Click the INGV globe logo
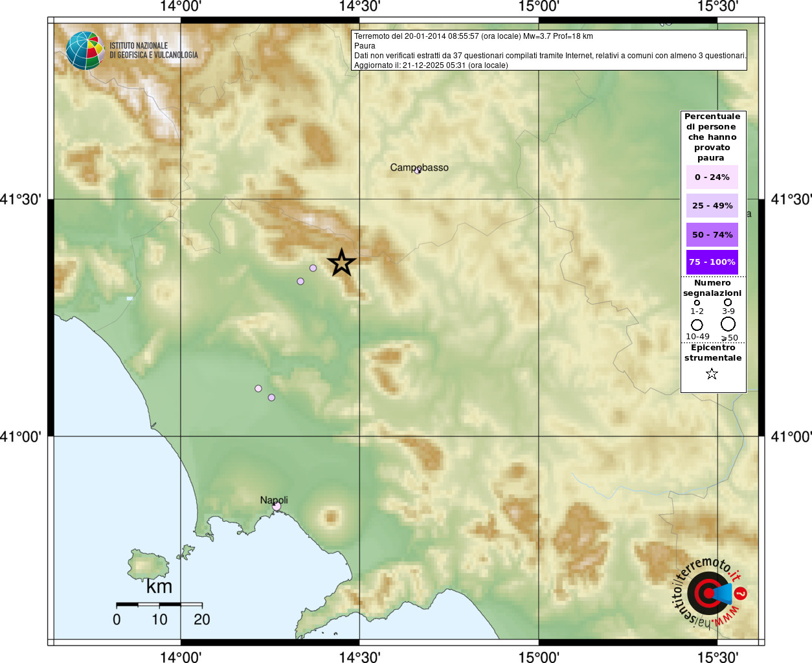Viewport: 812px width, 663px height. pos(85,51)
